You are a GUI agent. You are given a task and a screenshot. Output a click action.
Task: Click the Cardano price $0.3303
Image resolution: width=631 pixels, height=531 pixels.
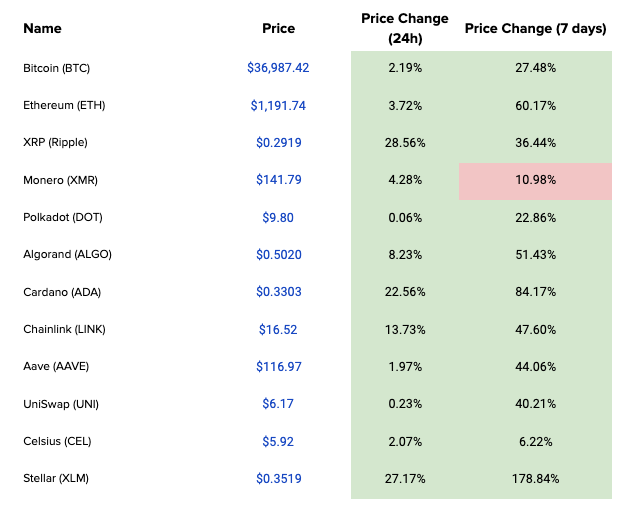pyautogui.click(x=278, y=292)
